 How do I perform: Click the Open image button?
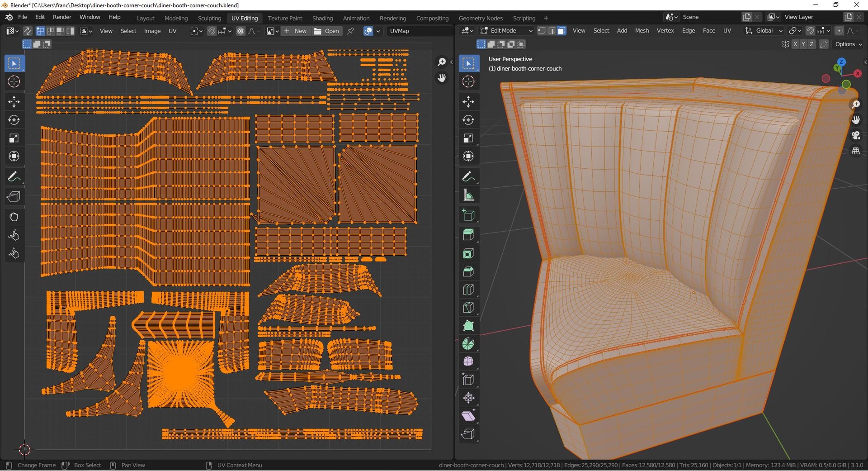[326, 31]
